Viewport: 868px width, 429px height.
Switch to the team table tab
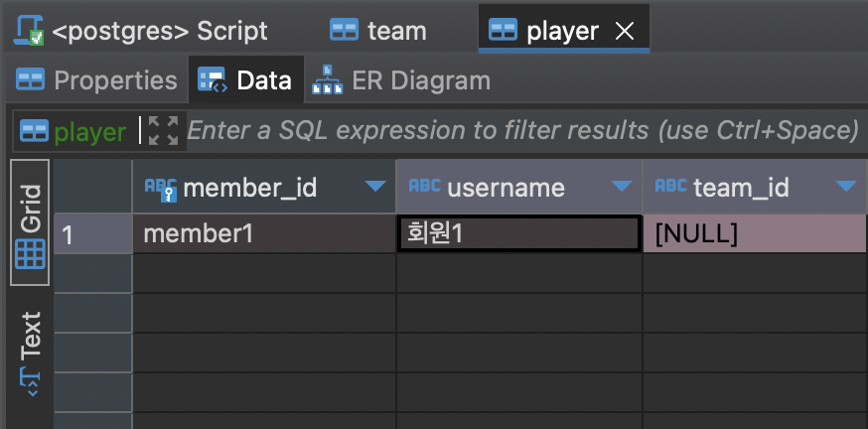coord(378,31)
